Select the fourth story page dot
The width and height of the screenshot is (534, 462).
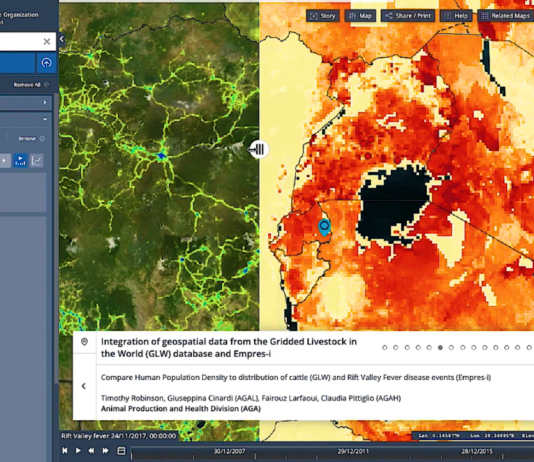[x=418, y=348]
